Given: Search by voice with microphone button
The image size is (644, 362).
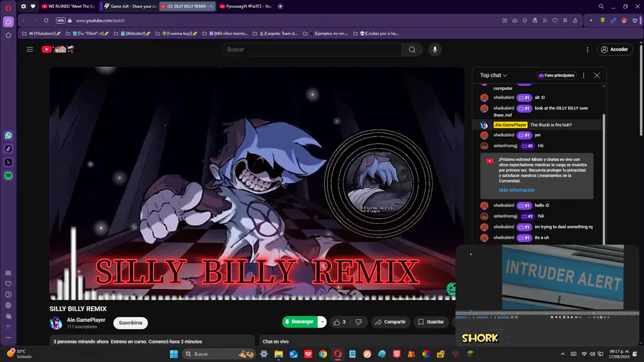Looking at the screenshot, I should pos(435,49).
